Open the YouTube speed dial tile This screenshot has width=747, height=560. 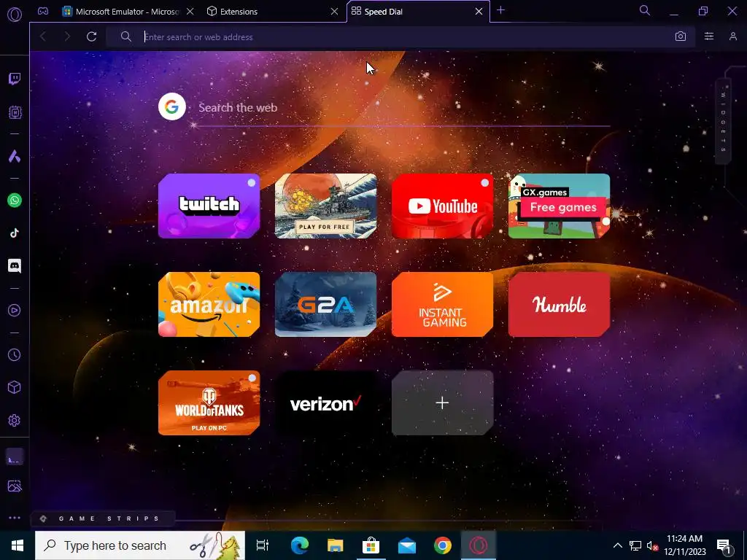coord(442,206)
